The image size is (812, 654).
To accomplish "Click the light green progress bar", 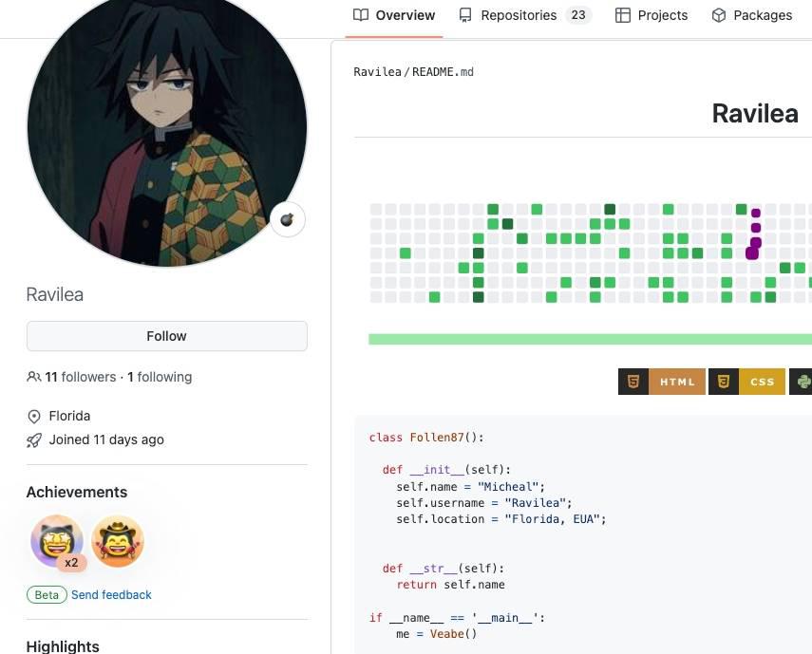I will tap(590, 340).
